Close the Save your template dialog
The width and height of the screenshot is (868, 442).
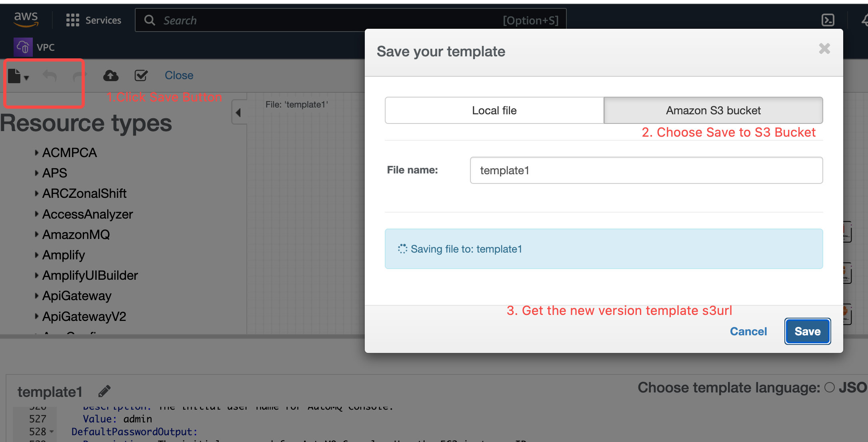824,49
